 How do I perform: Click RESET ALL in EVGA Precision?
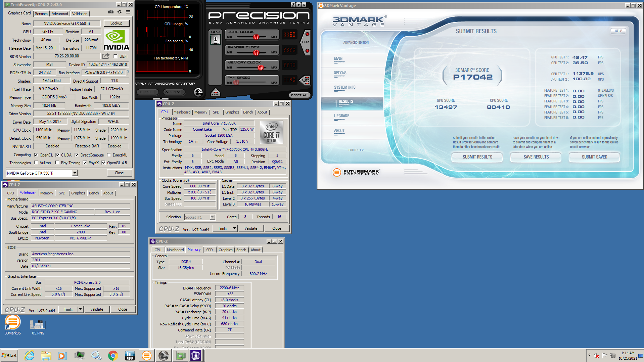tap(300, 95)
